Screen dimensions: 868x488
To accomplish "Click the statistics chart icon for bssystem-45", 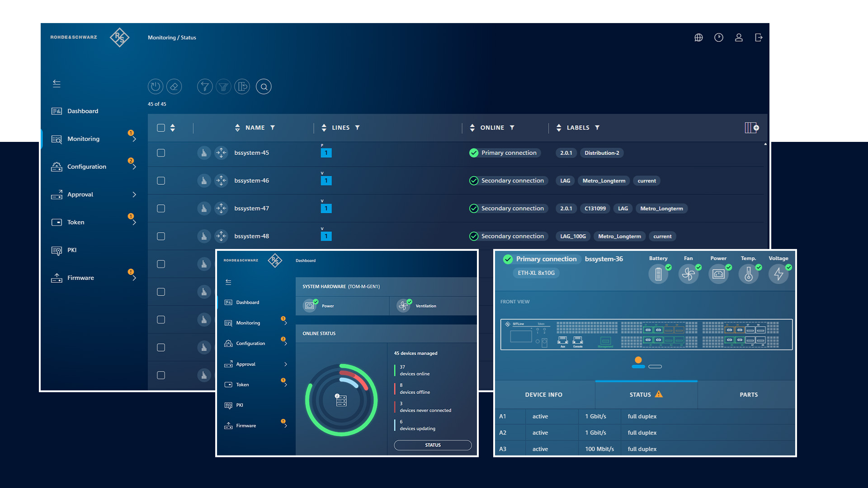I will 204,153.
